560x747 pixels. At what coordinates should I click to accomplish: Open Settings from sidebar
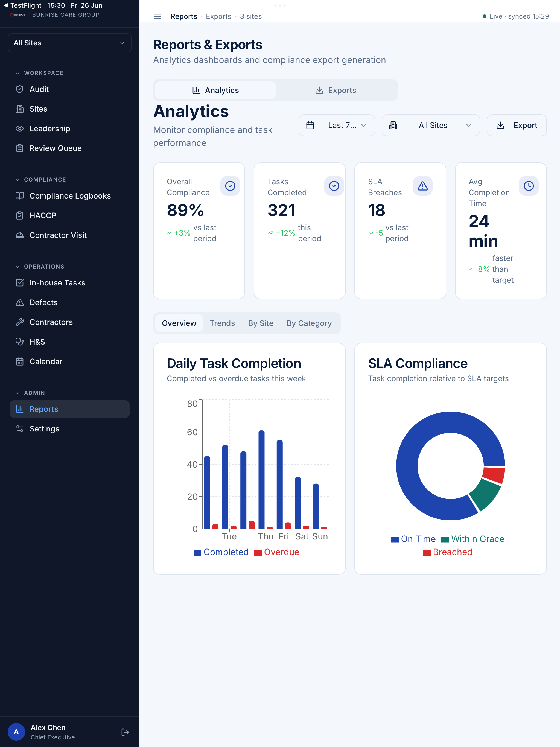[x=69, y=429]
